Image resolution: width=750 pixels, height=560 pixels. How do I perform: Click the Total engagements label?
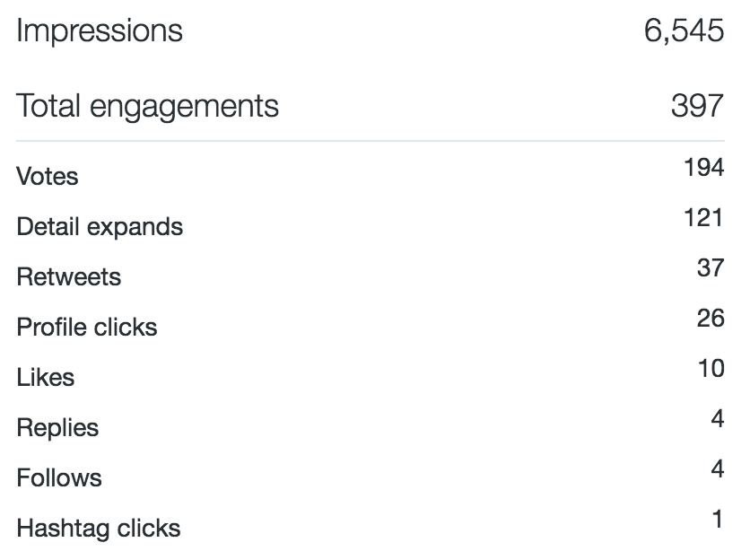(147, 106)
